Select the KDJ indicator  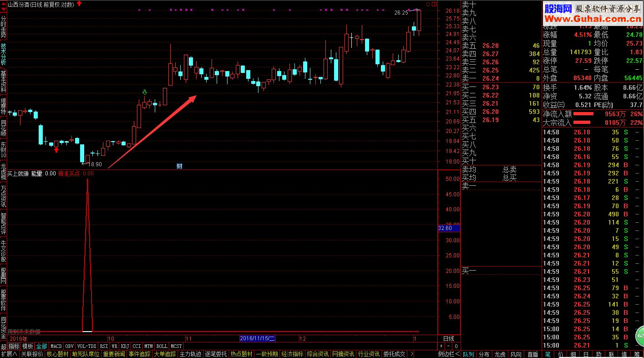[x=125, y=347]
